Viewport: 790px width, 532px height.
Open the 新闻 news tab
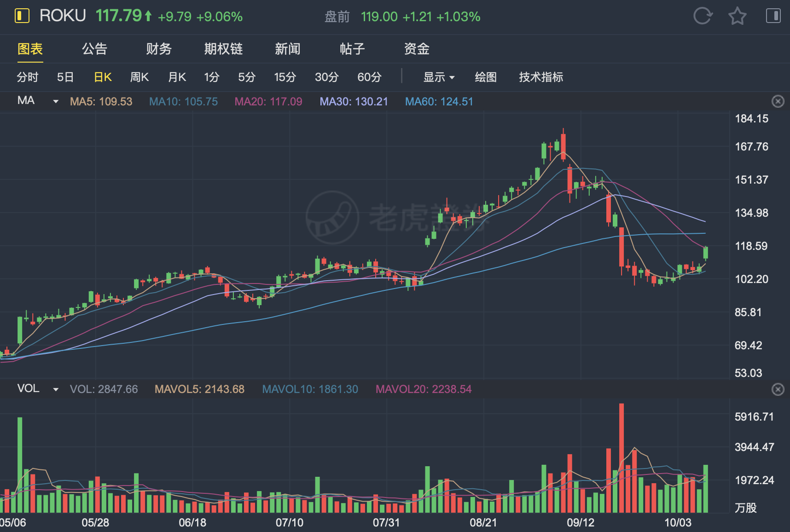288,49
